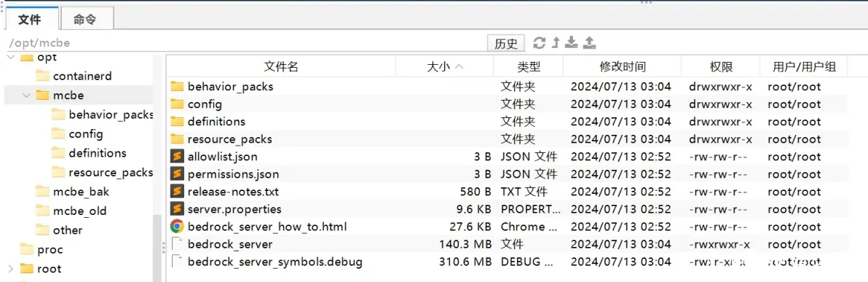Select the bedrock_server_how_to.html Chrome icon

177,227
